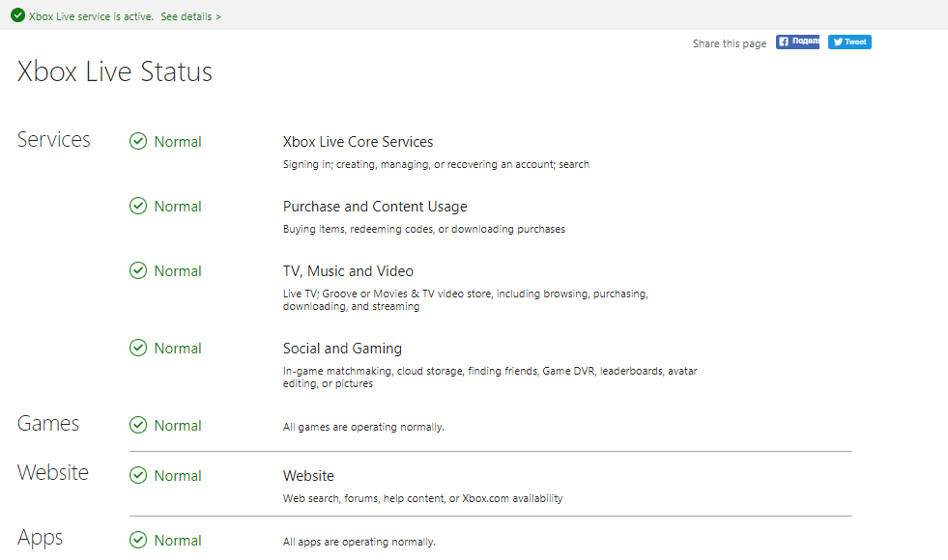Select the Purchase and Content Usage heading
The height and width of the screenshot is (560, 948).
(375, 207)
